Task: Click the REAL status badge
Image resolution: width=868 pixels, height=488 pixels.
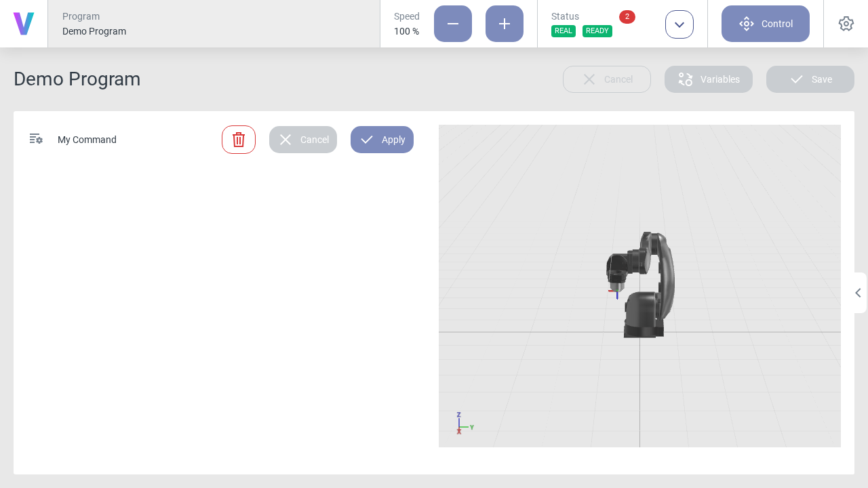Action: pos(564,31)
